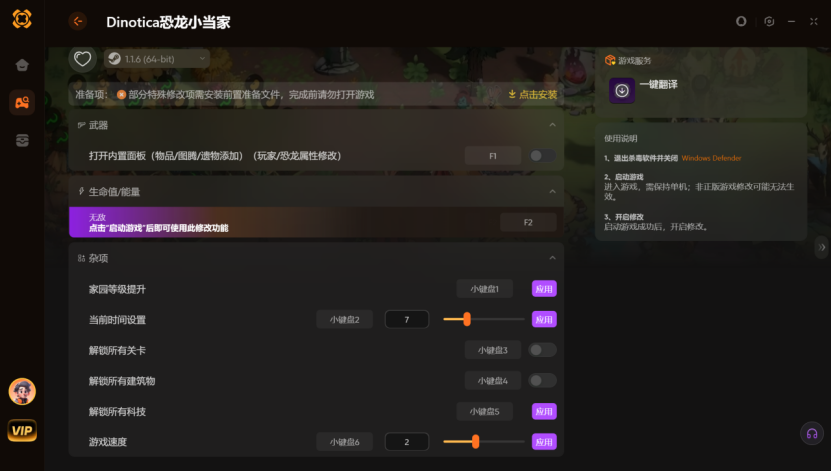This screenshot has width=831, height=471.
Task: Open the VIP membership badge
Action: 22,430
